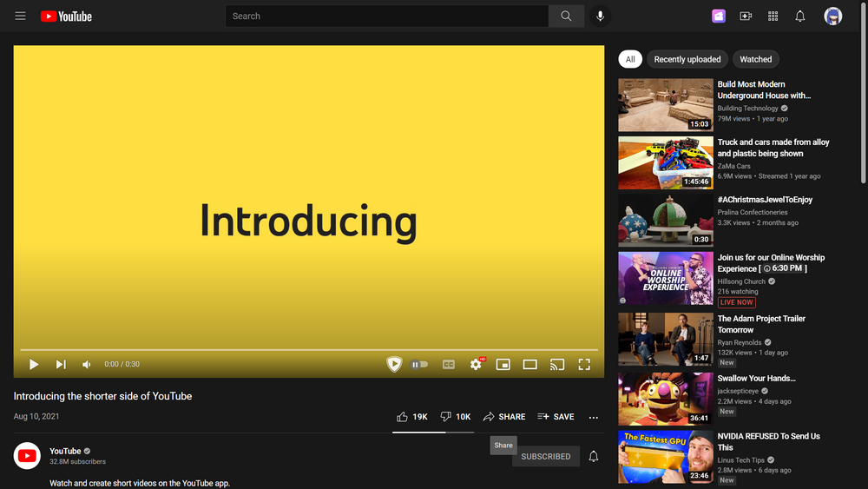The image size is (868, 489).
Task: Click the Linus Tech Tips channel name
Action: [740, 460]
